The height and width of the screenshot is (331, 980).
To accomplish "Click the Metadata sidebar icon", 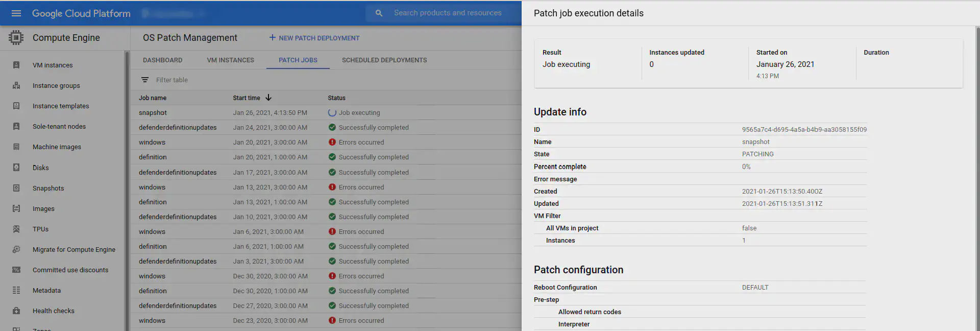I will tap(16, 290).
